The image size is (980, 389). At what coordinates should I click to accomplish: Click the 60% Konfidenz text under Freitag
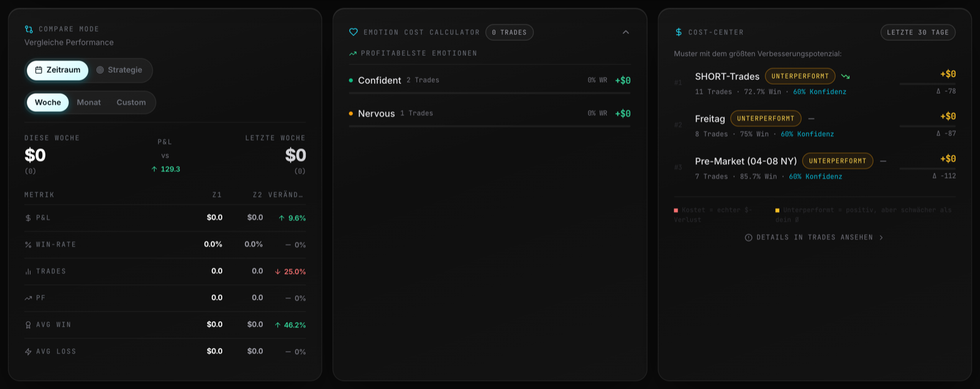point(807,134)
